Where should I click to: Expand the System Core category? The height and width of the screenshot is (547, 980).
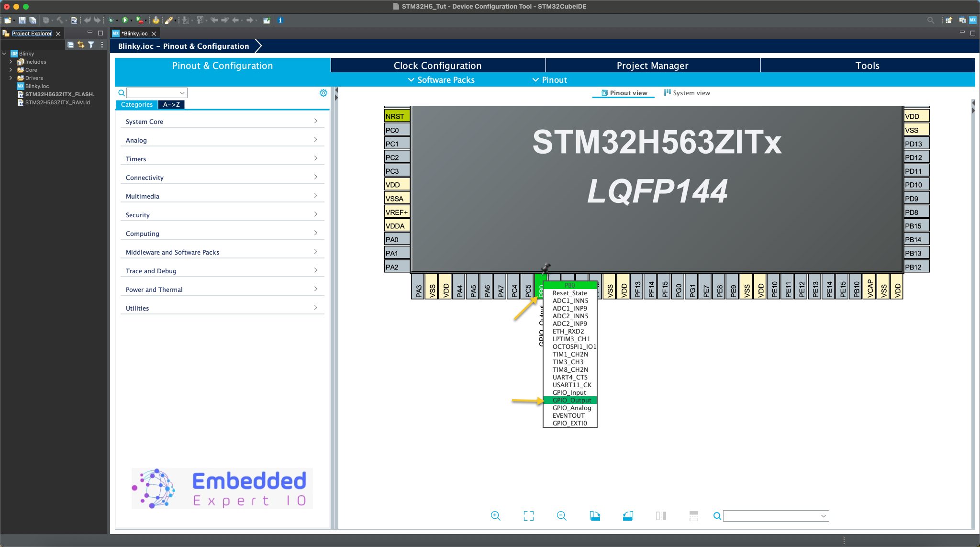(x=316, y=121)
